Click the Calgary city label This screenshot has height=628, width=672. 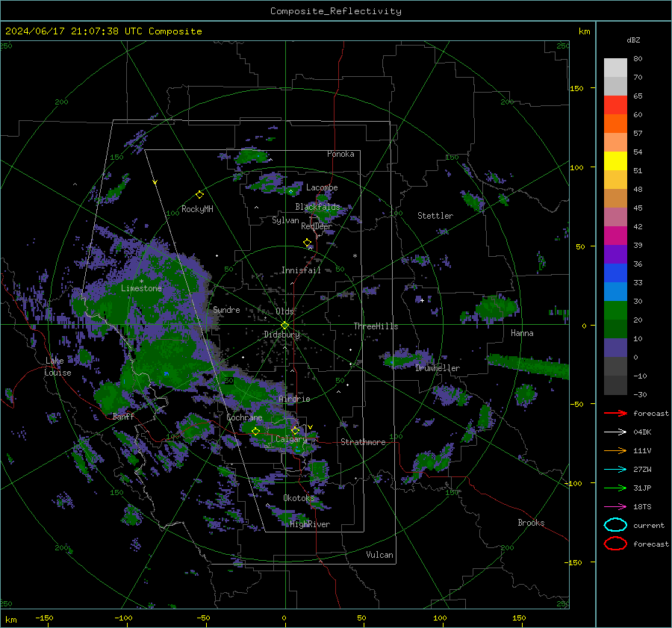[291, 439]
